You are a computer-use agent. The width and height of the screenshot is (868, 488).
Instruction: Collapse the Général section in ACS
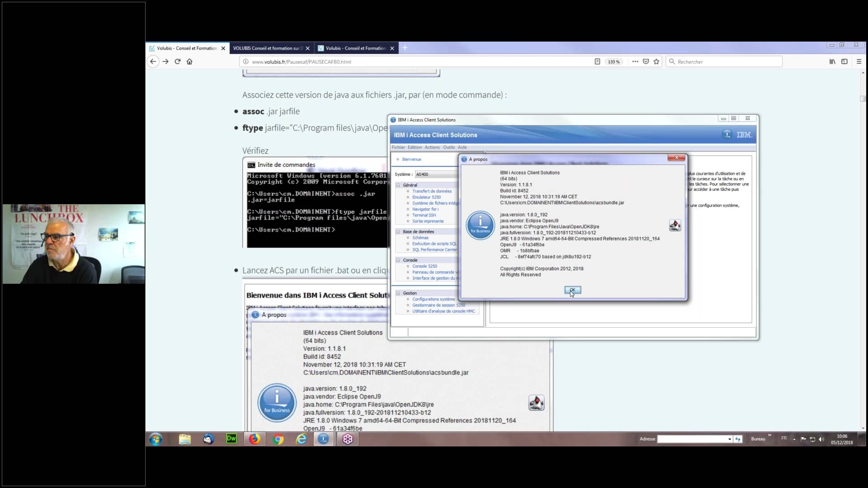click(398, 185)
